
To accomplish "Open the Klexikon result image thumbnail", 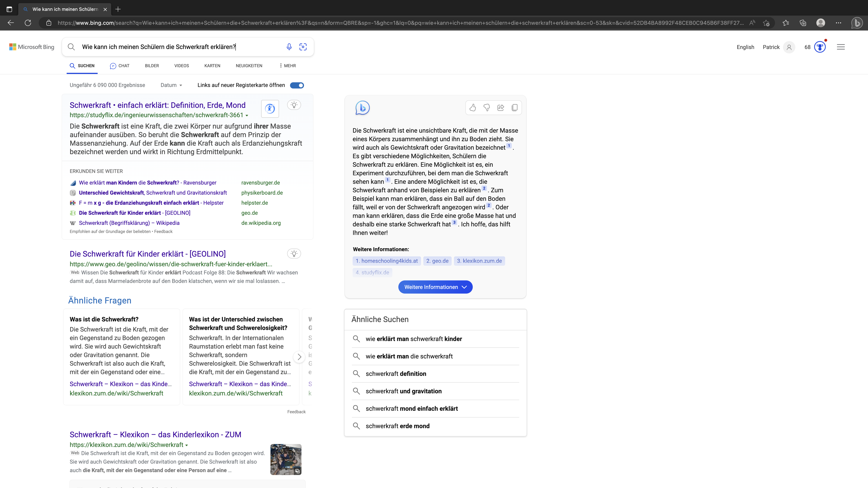I will click(286, 459).
